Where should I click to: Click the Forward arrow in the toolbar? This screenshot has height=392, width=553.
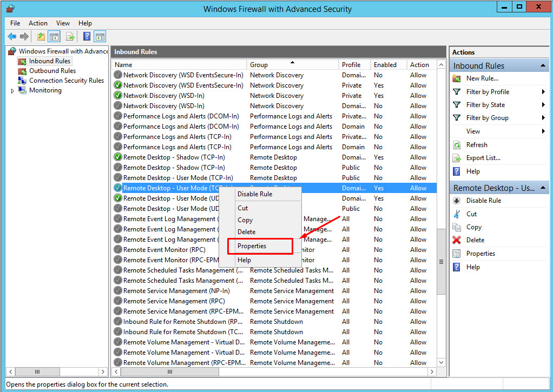(x=24, y=37)
